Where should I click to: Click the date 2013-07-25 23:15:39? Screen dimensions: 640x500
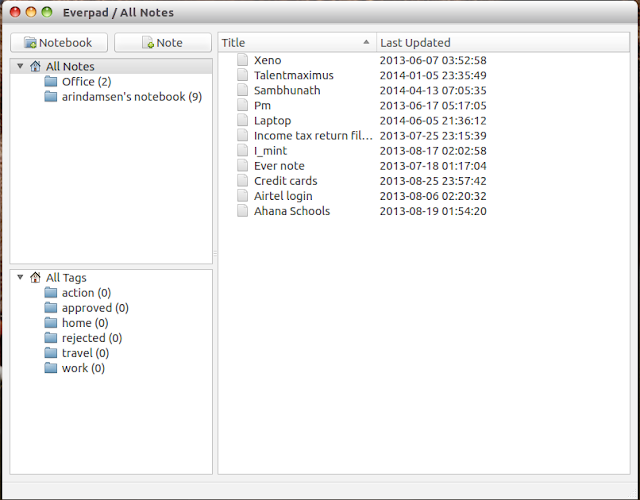point(433,136)
